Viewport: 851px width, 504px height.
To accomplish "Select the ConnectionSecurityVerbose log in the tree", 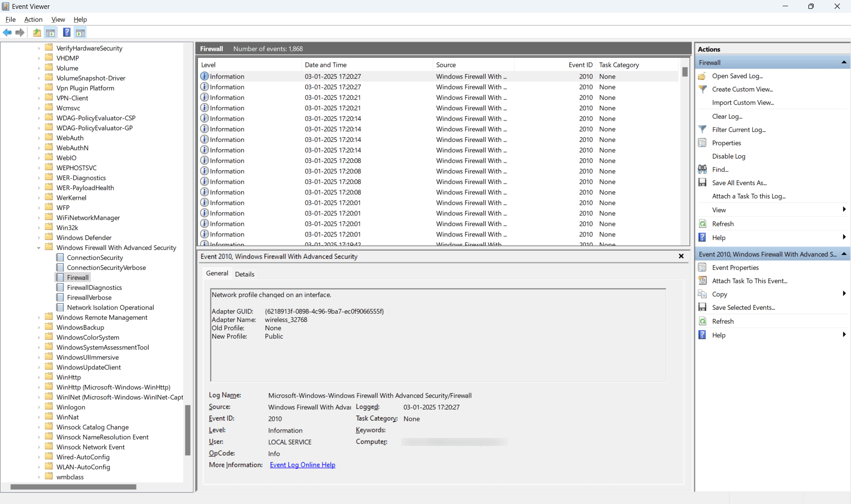I will [106, 267].
